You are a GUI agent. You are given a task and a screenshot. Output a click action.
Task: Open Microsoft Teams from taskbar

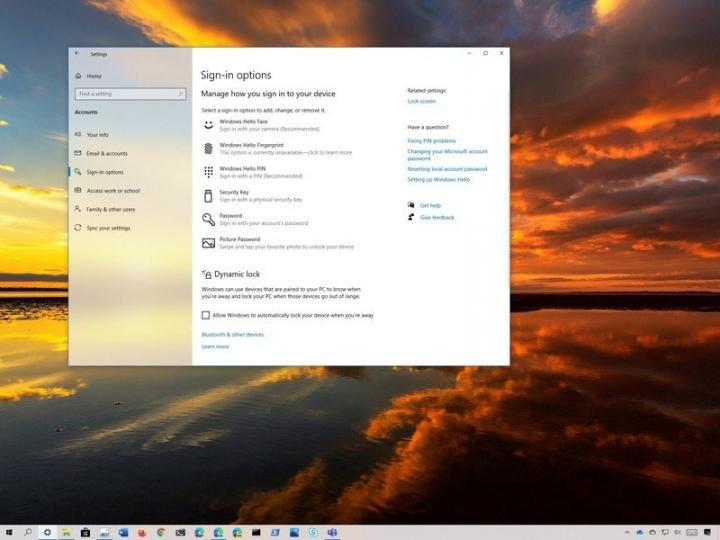pos(332,533)
